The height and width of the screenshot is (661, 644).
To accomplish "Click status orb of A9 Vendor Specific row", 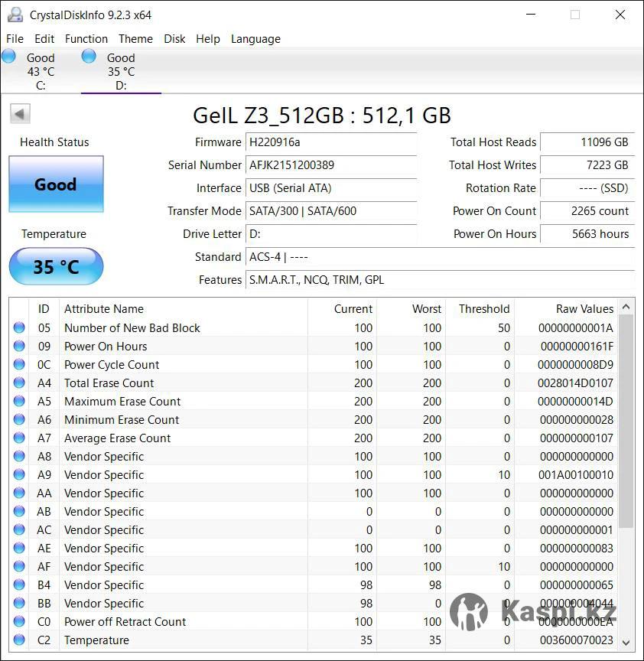I will coord(19,474).
